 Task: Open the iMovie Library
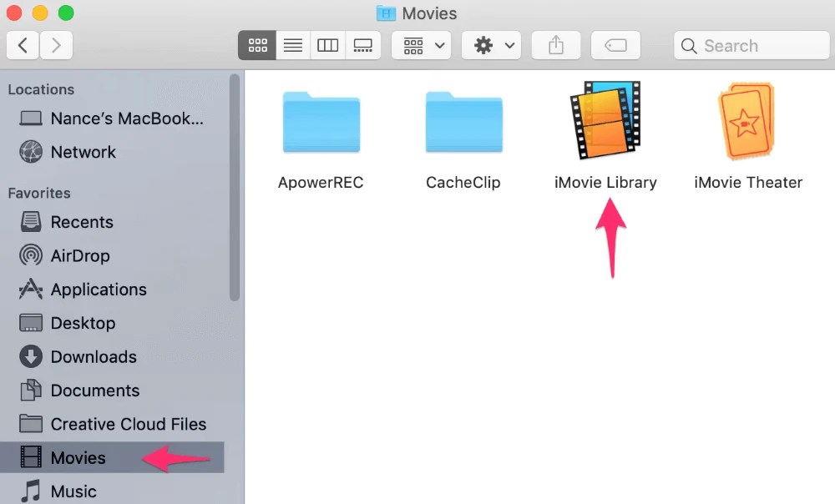click(605, 121)
